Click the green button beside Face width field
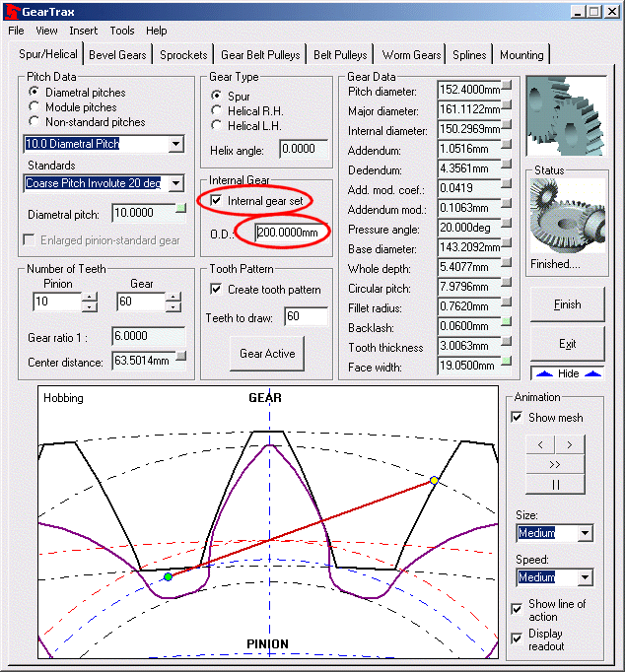Screen dimensions: 625x672 coord(507,362)
